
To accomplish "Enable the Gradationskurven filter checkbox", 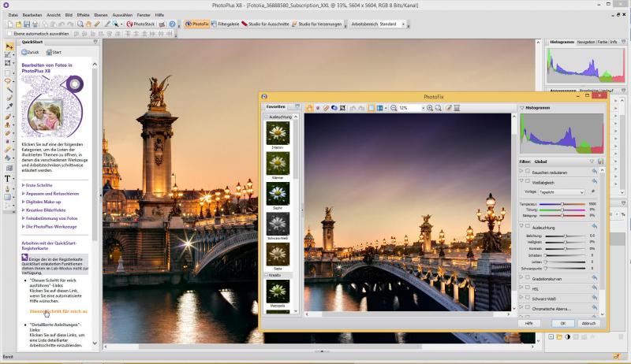I will (x=528, y=277).
